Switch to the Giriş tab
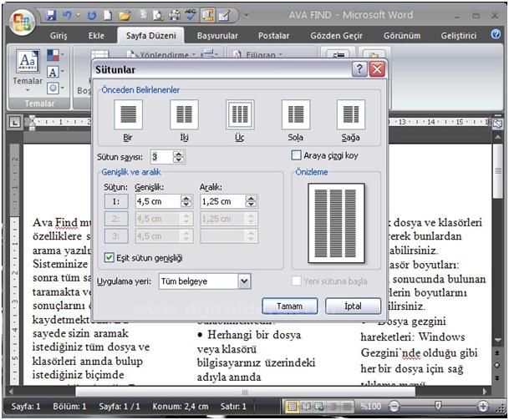 [59, 36]
